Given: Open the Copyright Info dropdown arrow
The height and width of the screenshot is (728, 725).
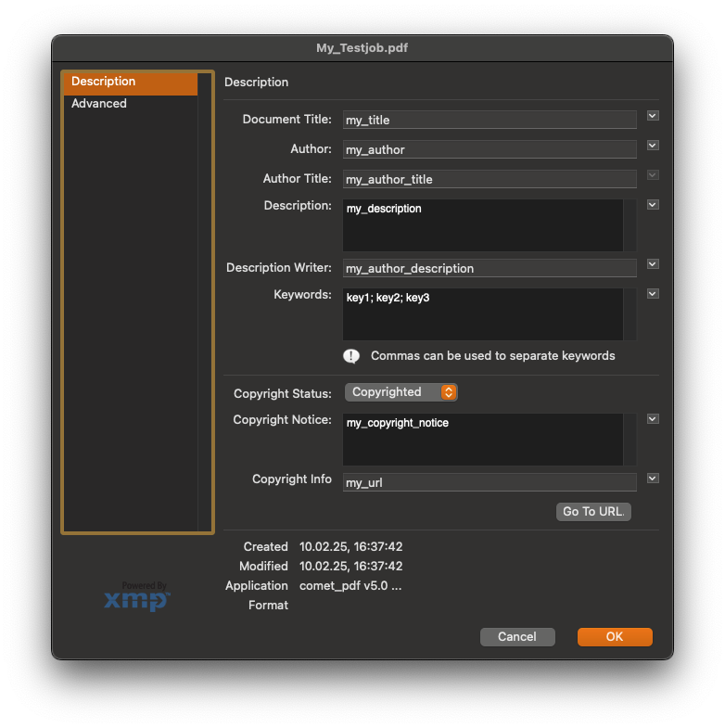Looking at the screenshot, I should pyautogui.click(x=653, y=479).
